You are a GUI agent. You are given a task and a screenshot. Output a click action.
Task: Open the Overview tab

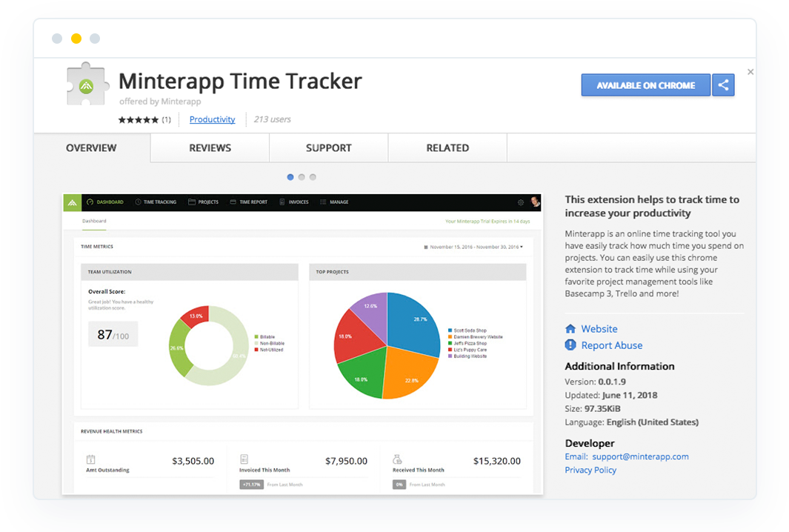tap(91, 148)
